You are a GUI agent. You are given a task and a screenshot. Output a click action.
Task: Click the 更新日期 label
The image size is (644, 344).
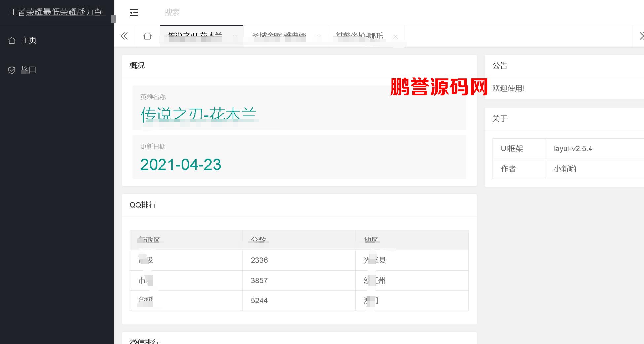[x=153, y=146]
